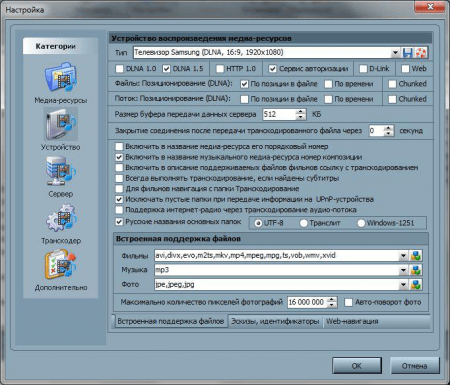Click the OK button

[357, 366]
